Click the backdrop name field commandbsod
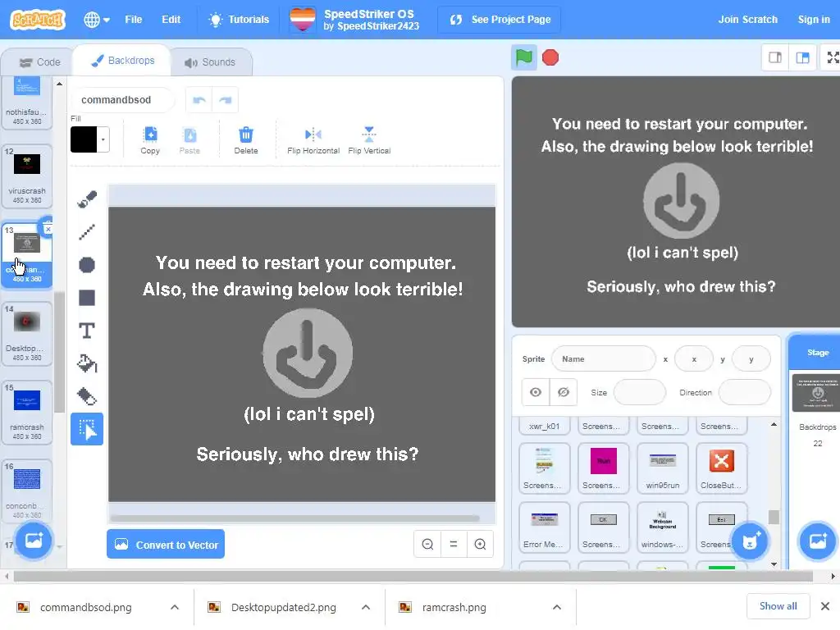Viewport: 840px width, 630px height. [122, 100]
